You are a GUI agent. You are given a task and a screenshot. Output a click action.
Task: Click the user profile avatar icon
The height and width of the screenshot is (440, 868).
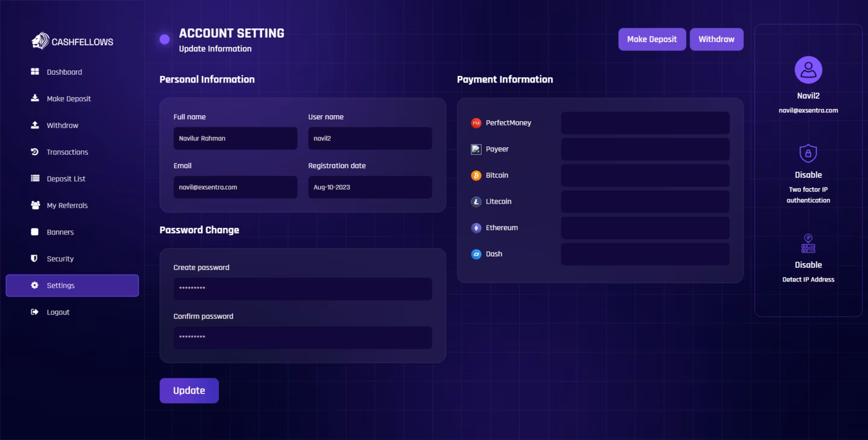tap(808, 70)
